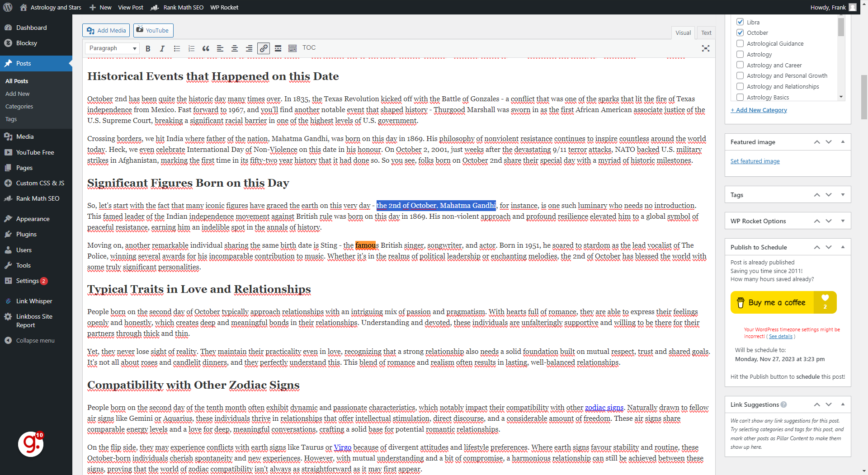Insert a numbered list

[x=191, y=48]
